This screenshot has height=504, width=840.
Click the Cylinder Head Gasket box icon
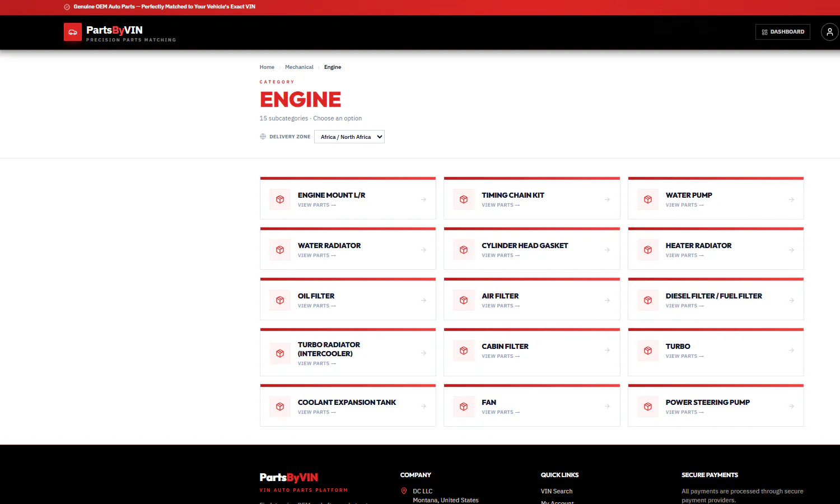(464, 250)
